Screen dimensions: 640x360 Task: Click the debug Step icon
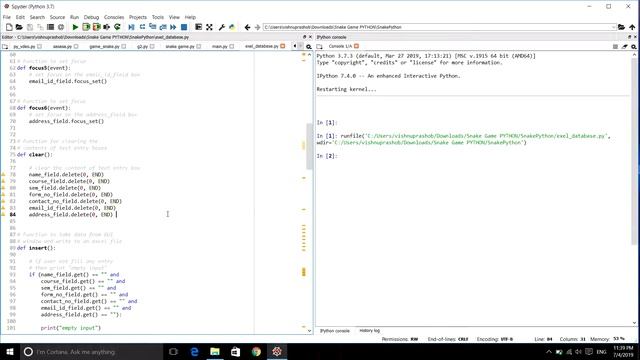pos(142,27)
